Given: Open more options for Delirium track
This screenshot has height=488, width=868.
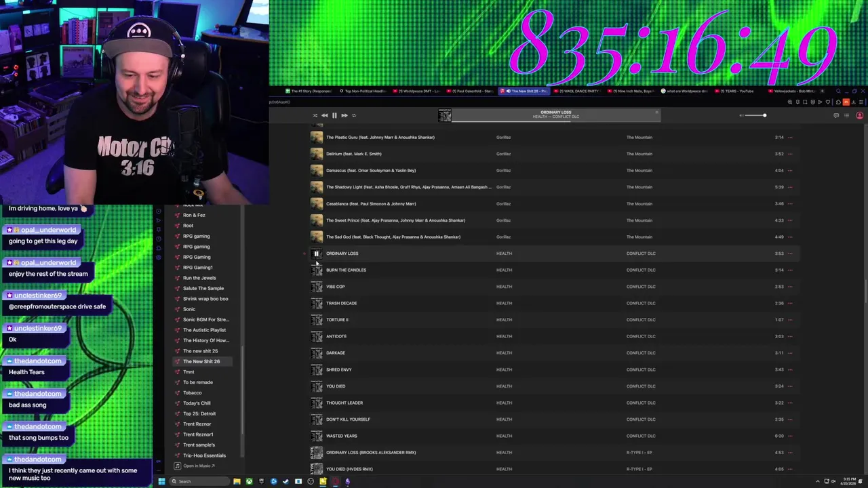Looking at the screenshot, I should (x=790, y=154).
